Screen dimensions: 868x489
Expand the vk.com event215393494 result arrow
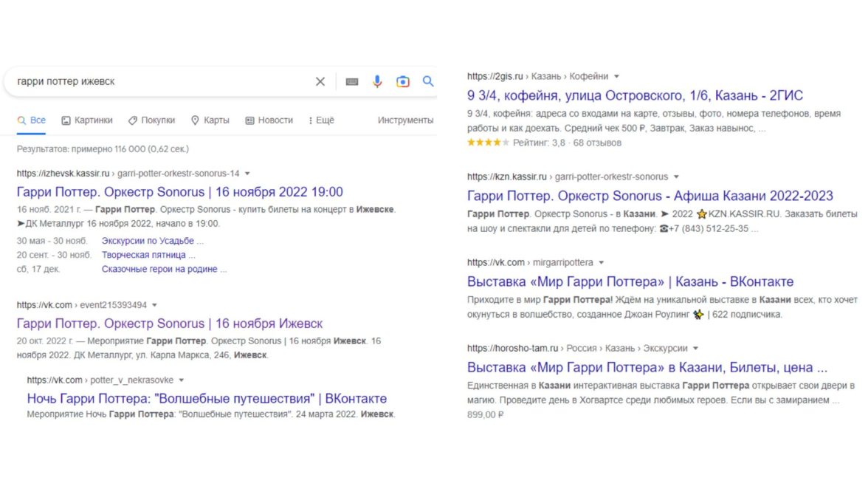coord(155,305)
